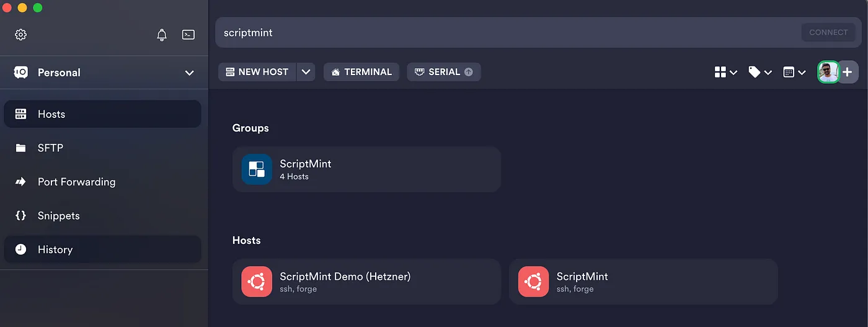
Task: Click the ScriptMint group icon
Action: coord(257,169)
